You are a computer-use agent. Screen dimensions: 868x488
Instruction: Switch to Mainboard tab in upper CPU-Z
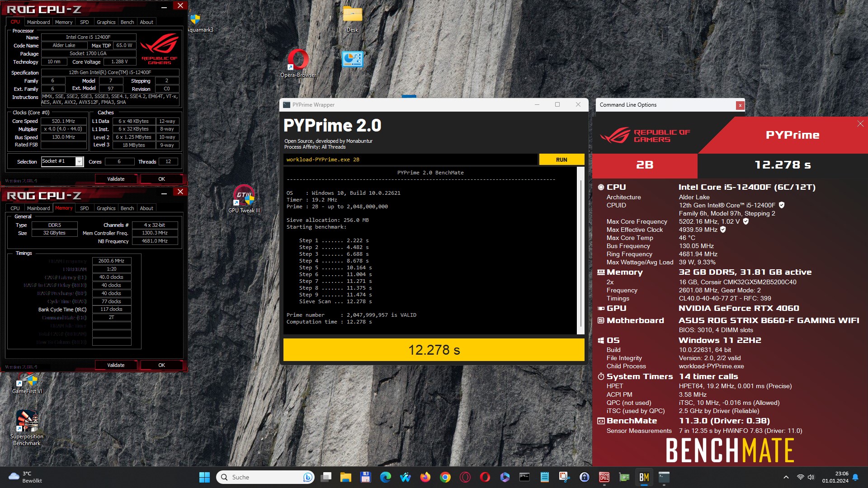coord(38,22)
